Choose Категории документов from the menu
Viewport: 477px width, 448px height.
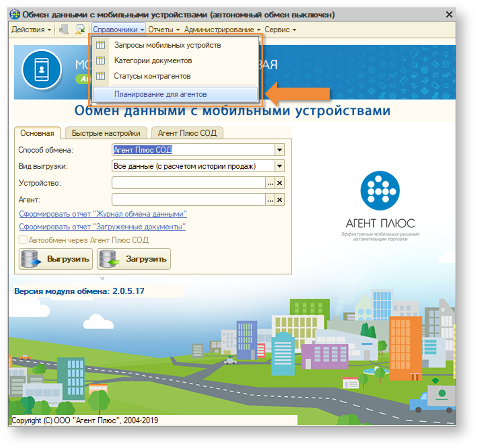pyautogui.click(x=175, y=61)
